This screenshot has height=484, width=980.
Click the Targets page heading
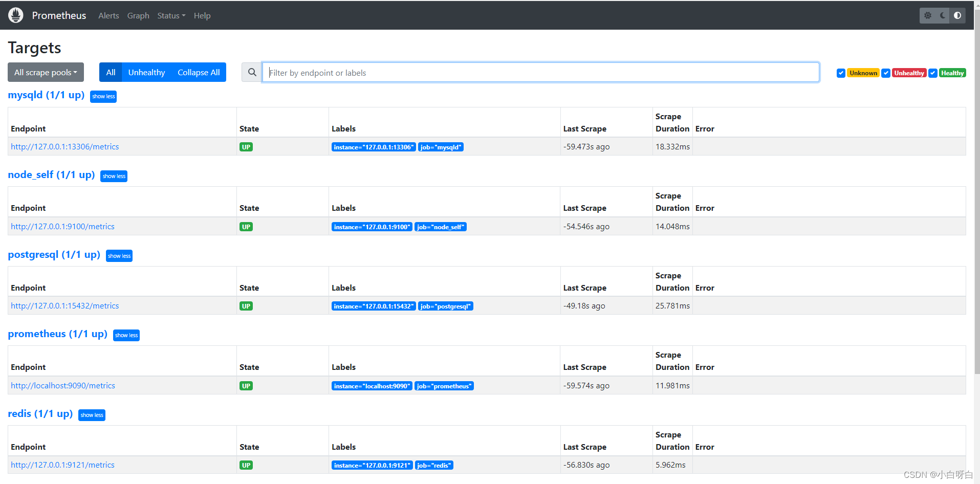click(35, 48)
